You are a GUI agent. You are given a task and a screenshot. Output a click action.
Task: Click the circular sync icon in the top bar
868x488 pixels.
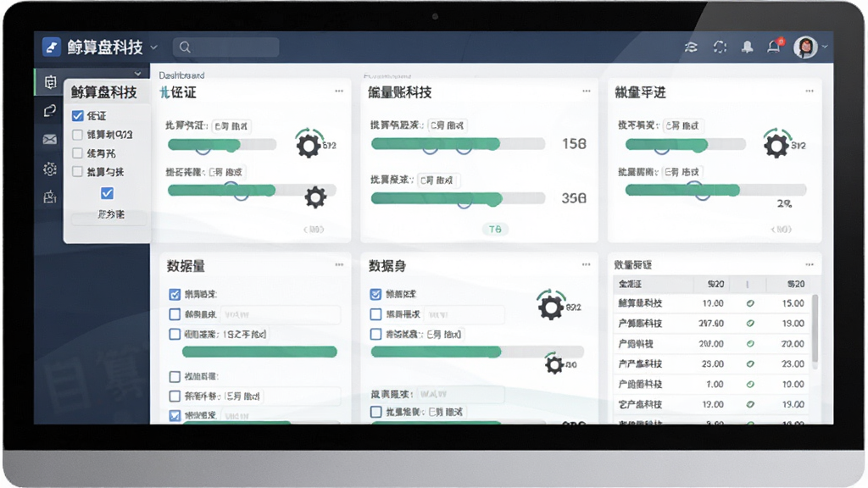point(720,47)
